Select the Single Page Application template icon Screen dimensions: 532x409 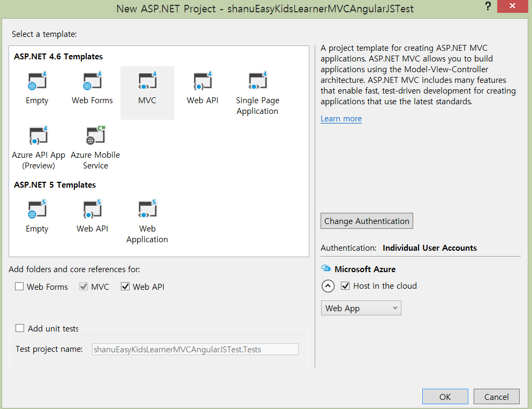(257, 81)
